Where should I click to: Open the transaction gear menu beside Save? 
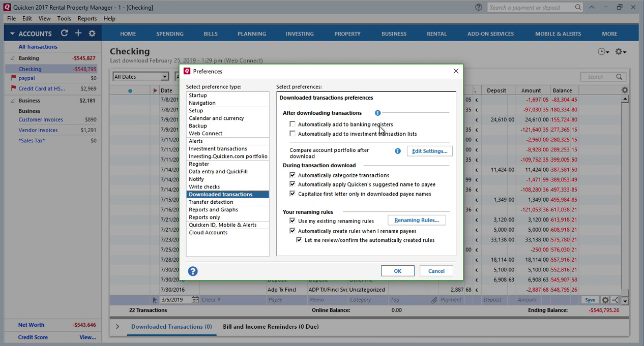point(605,300)
